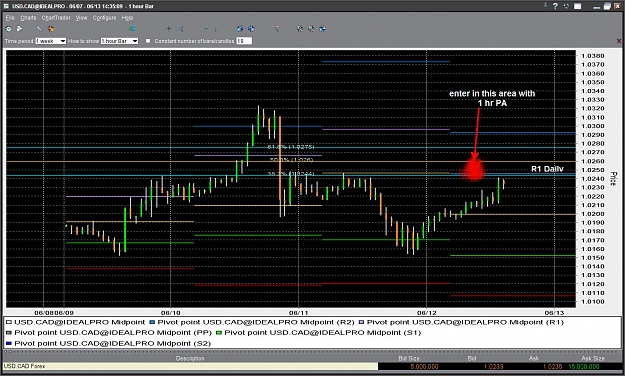Click legend text 'USD.CAD@IDEALPRO Midpoint'
Screen dimensions: 625x376
[80, 322]
